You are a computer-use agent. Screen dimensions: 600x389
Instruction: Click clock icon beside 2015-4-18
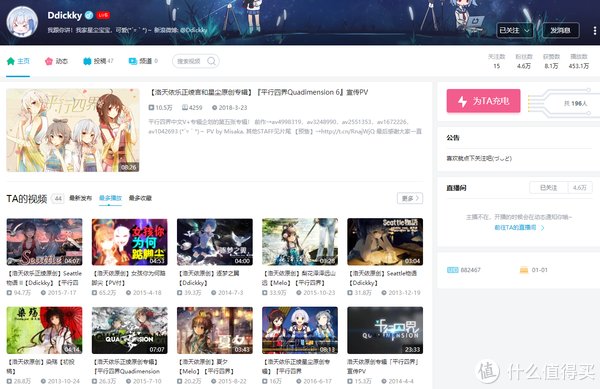[129, 293]
